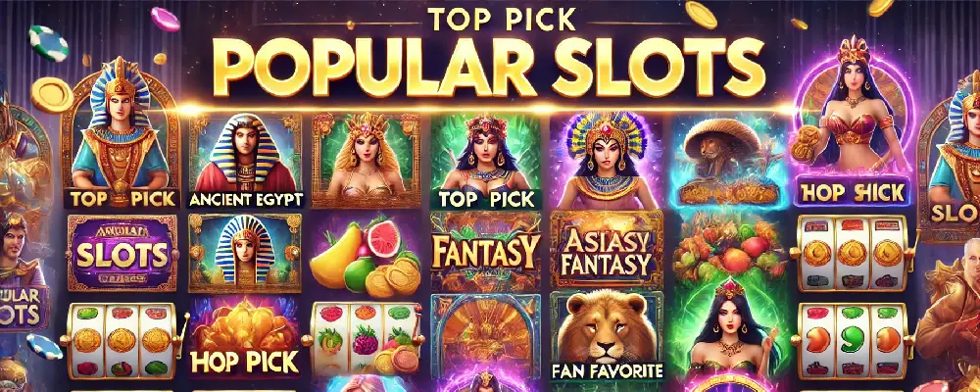
Task: Select the blonde goddess on green background tile
Action: point(367,162)
